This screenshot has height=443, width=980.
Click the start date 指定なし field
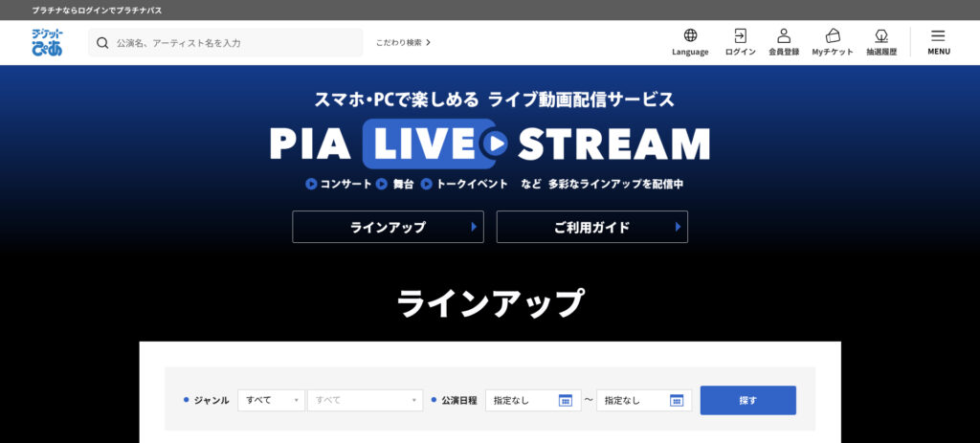533,401
